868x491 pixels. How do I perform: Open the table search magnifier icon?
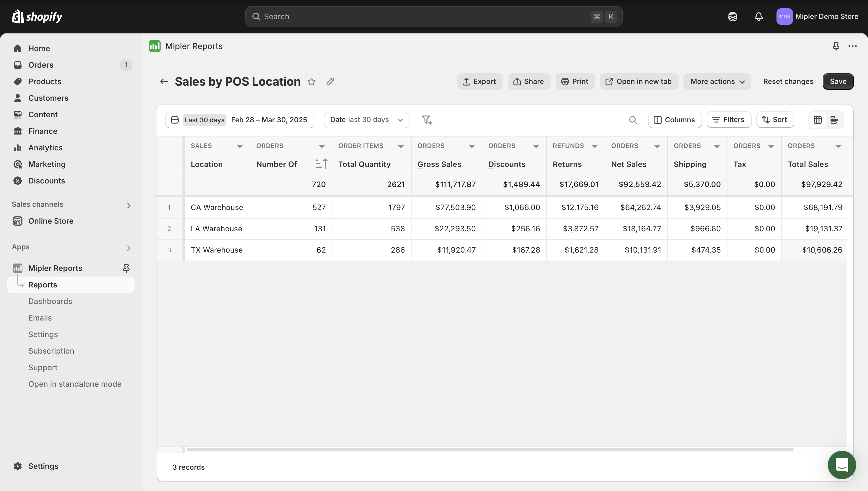pyautogui.click(x=633, y=120)
